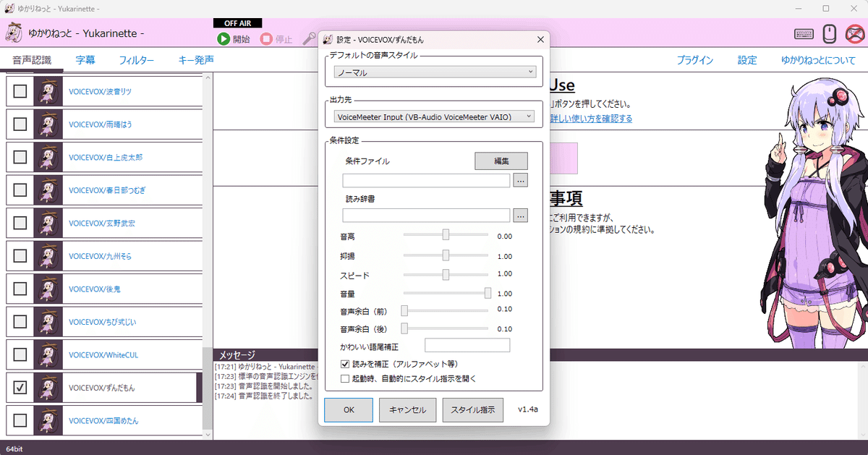
Task: Click the スピード slider handle
Action: coord(446,274)
